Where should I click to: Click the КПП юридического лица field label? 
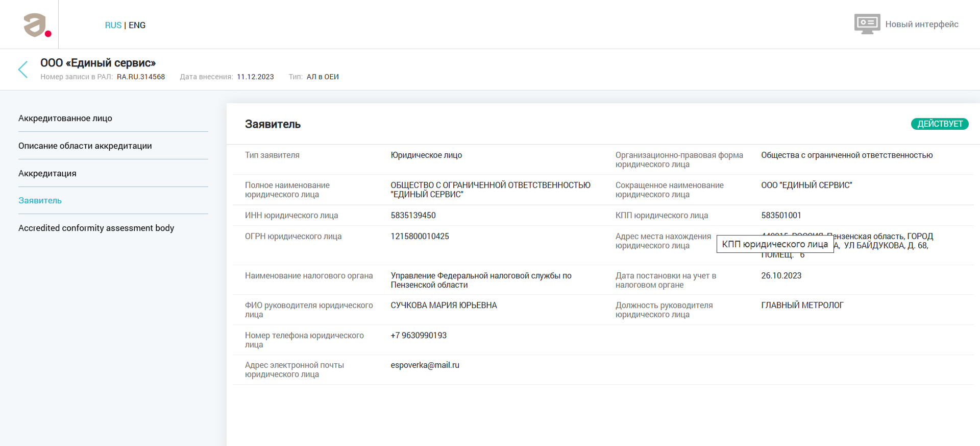[x=661, y=215]
